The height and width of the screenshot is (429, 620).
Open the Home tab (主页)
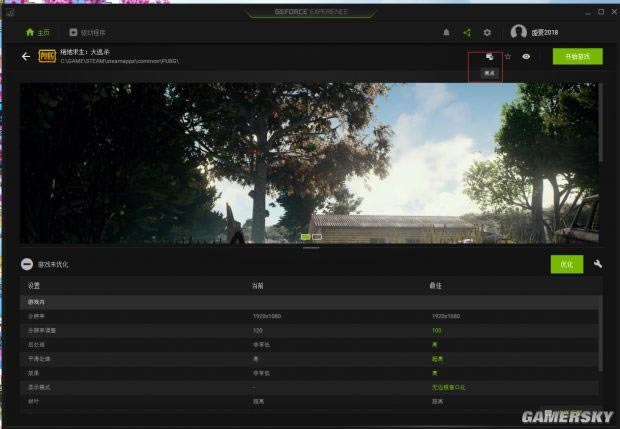coord(38,32)
